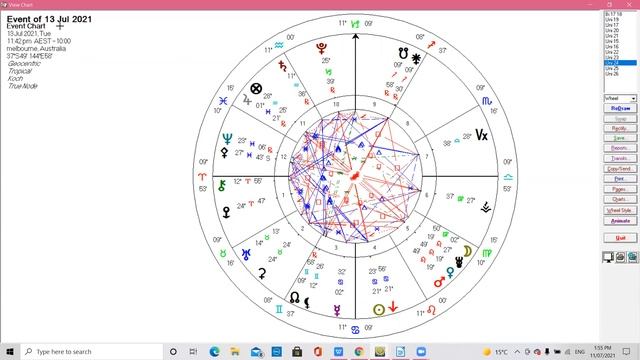Click the Copy/Send button
The image size is (640, 360).
coord(620,169)
